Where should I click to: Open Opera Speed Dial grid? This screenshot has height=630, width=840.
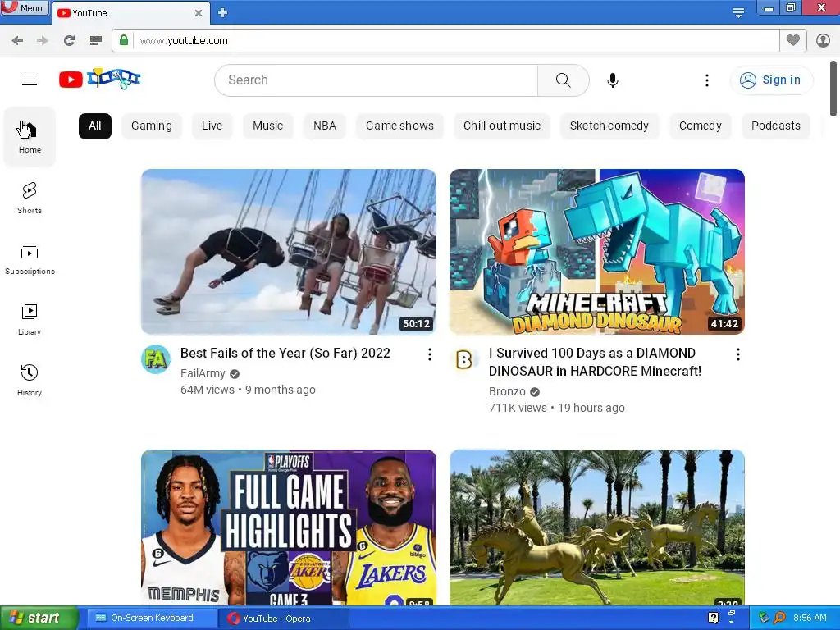tap(96, 41)
